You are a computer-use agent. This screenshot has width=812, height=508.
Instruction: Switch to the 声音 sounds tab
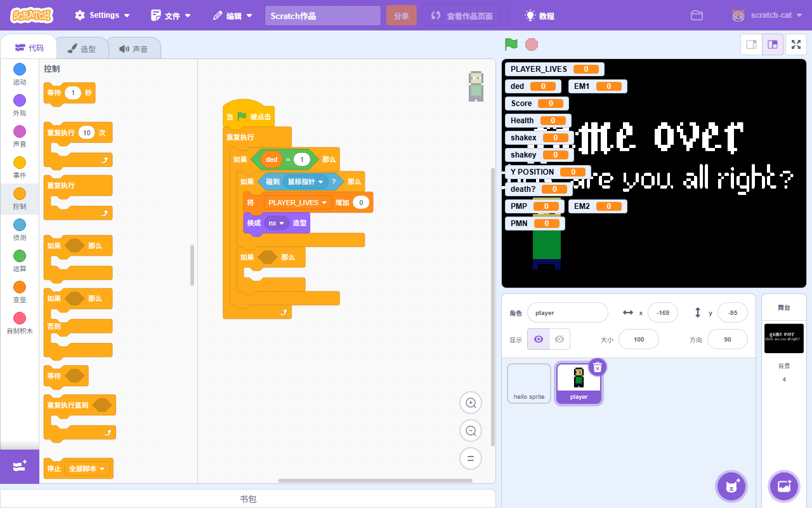click(133, 49)
